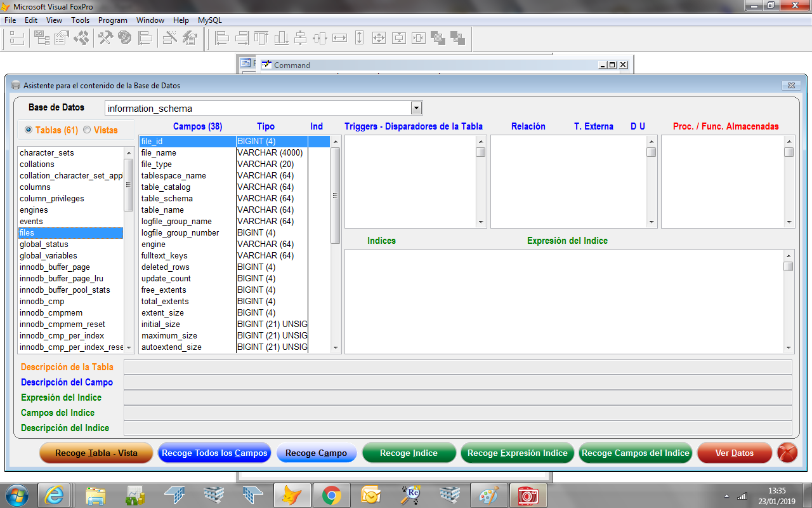Click the Triggers list scrollbar down arrow

pyautogui.click(x=481, y=222)
